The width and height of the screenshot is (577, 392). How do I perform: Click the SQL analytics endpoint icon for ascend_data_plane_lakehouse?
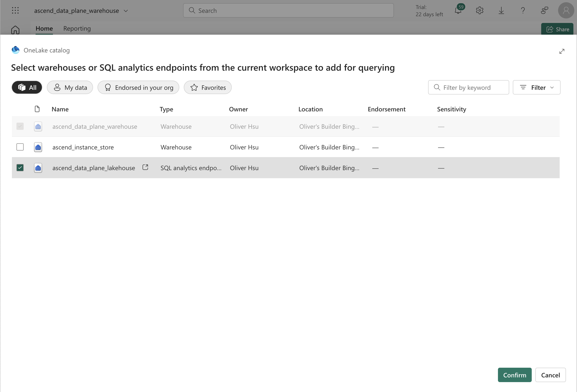tap(38, 167)
